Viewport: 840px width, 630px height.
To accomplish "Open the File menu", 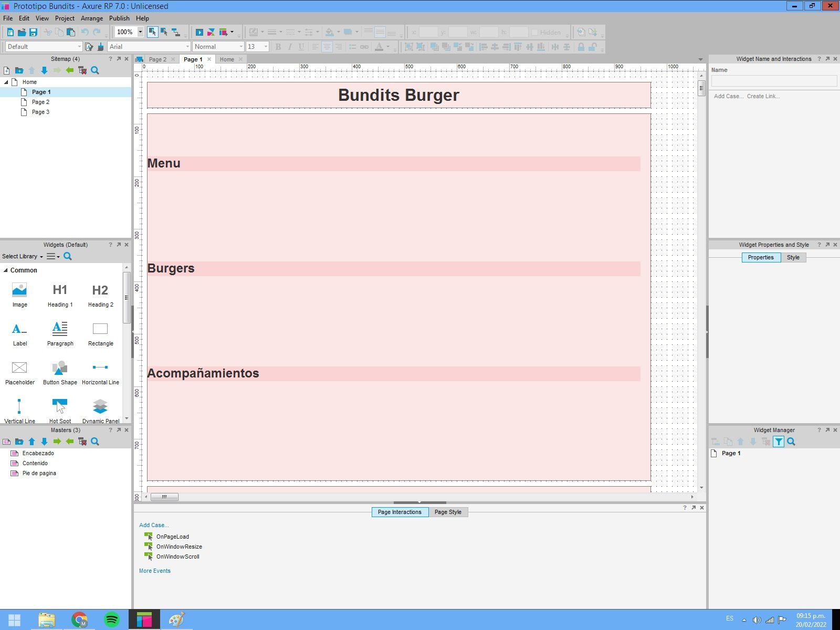I will [x=8, y=18].
